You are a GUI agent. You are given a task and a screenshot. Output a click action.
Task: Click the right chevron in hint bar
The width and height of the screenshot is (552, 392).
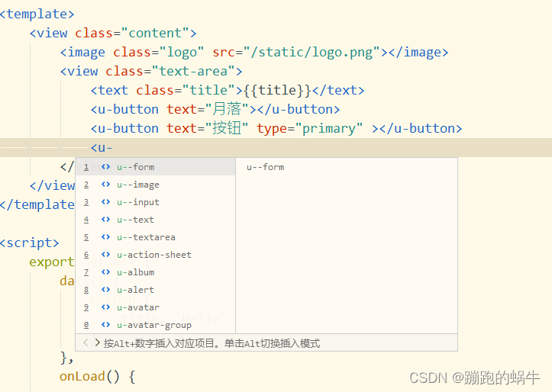point(98,342)
